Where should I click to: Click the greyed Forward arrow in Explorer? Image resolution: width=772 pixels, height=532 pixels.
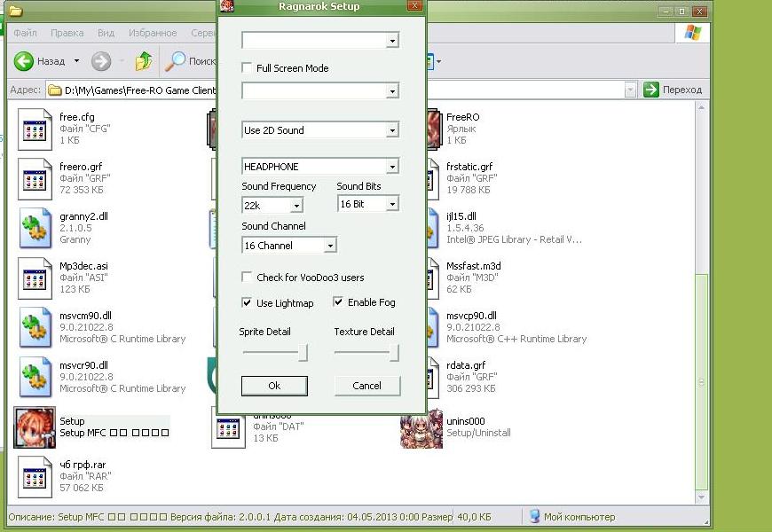(101, 61)
